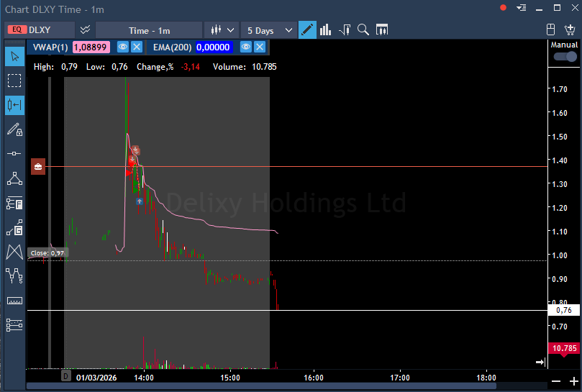Click the 15:00 time axis label
This screenshot has height=392, width=582.
click(x=230, y=378)
